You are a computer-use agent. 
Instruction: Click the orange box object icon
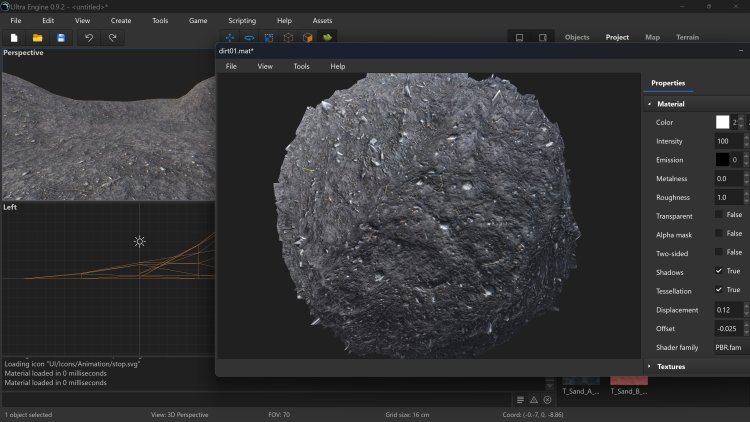[307, 38]
